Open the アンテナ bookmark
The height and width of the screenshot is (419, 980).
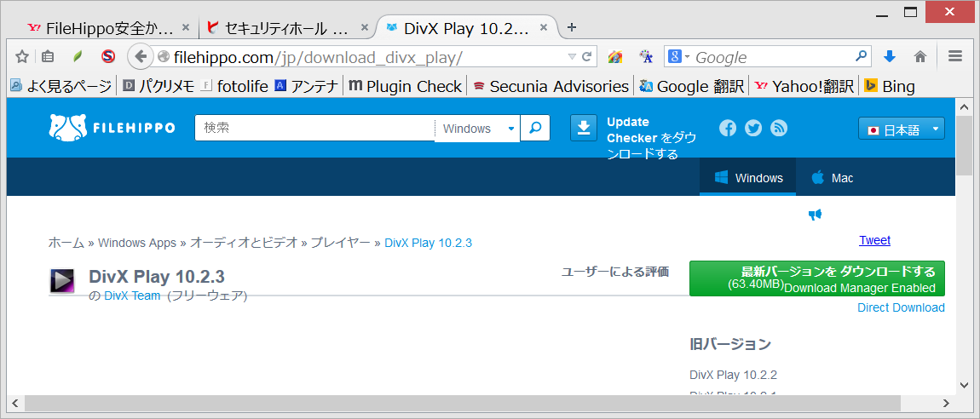click(x=307, y=86)
